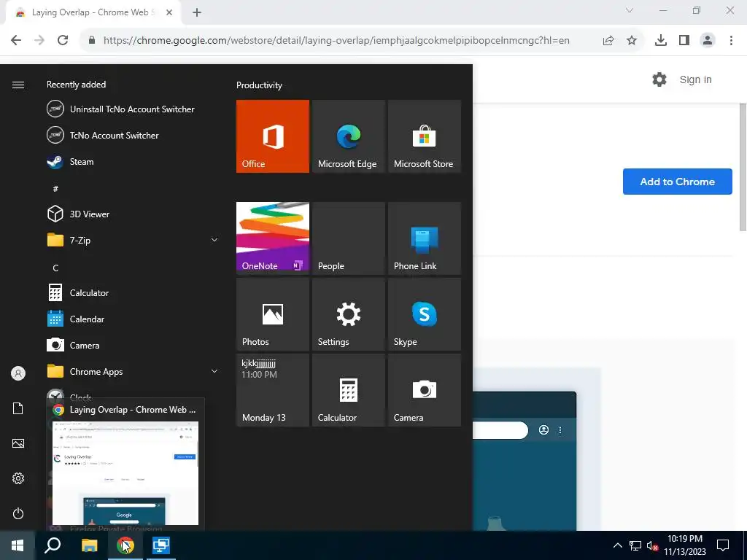Expand the Start menu hamburger
This screenshot has height=560, width=747.
pos(18,85)
